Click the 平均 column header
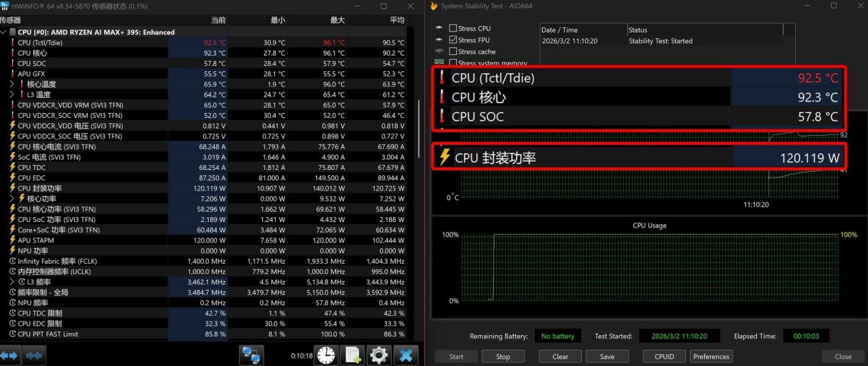 [x=397, y=21]
